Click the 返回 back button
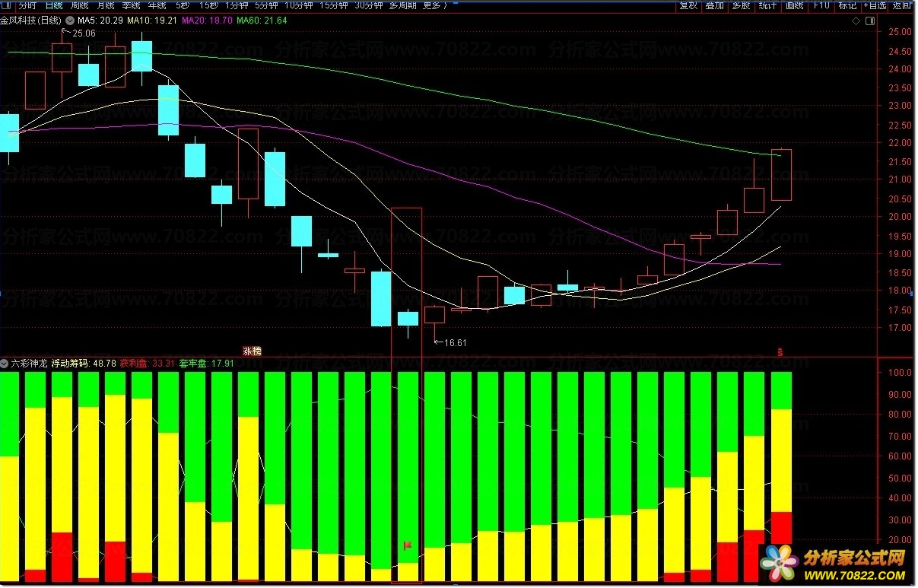Viewport: 918px width, 588px height. (902, 5)
